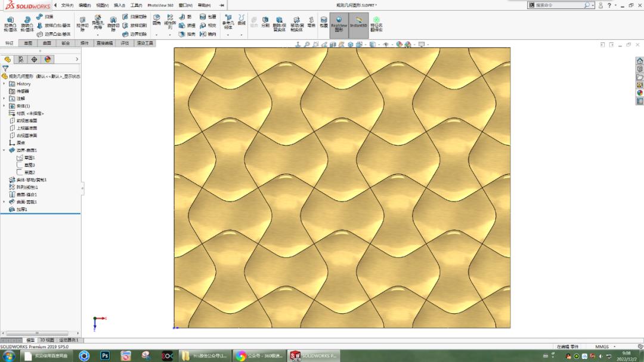Screen dimensions: 644x362
Task: Toggle the pin icon beside Help menu
Action: click(222, 5)
